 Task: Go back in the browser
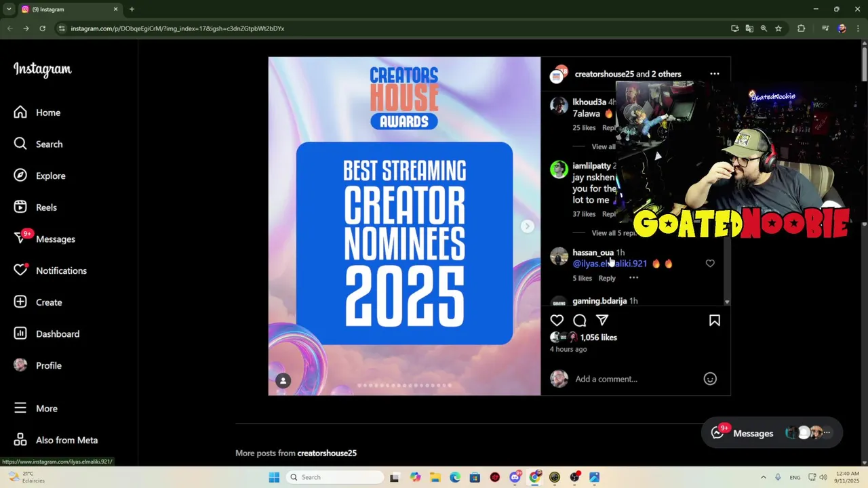click(x=9, y=28)
